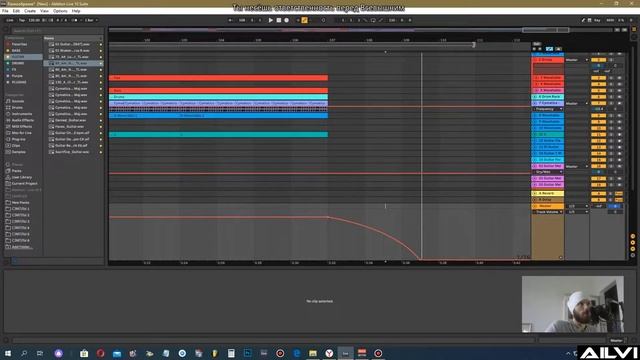The height and width of the screenshot is (360, 640).
Task: Open the Current Project place
Action: coord(24,184)
